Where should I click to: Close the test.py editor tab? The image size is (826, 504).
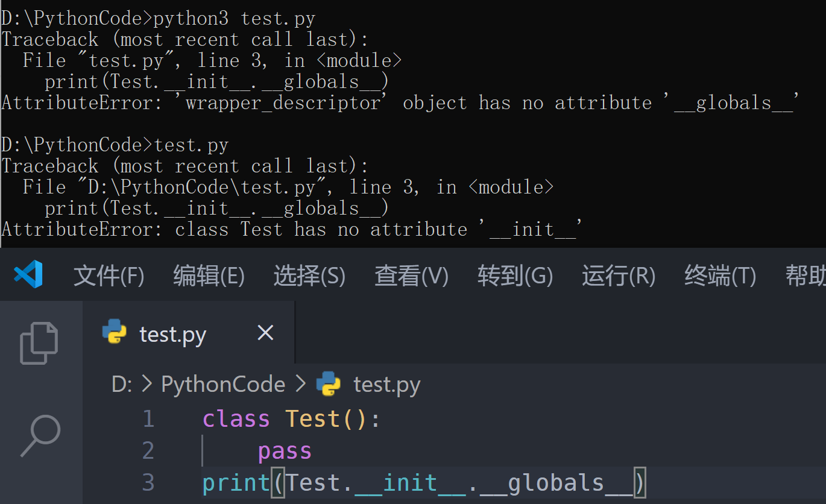tap(265, 333)
